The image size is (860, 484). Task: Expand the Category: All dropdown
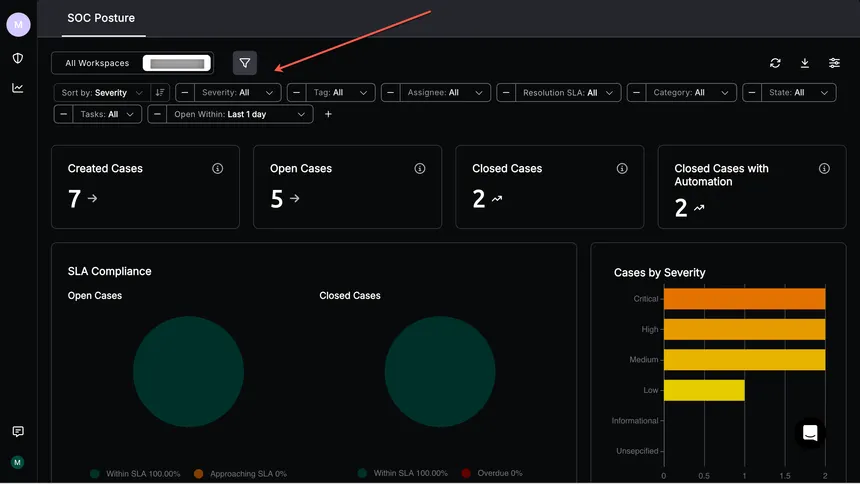pyautogui.click(x=691, y=93)
